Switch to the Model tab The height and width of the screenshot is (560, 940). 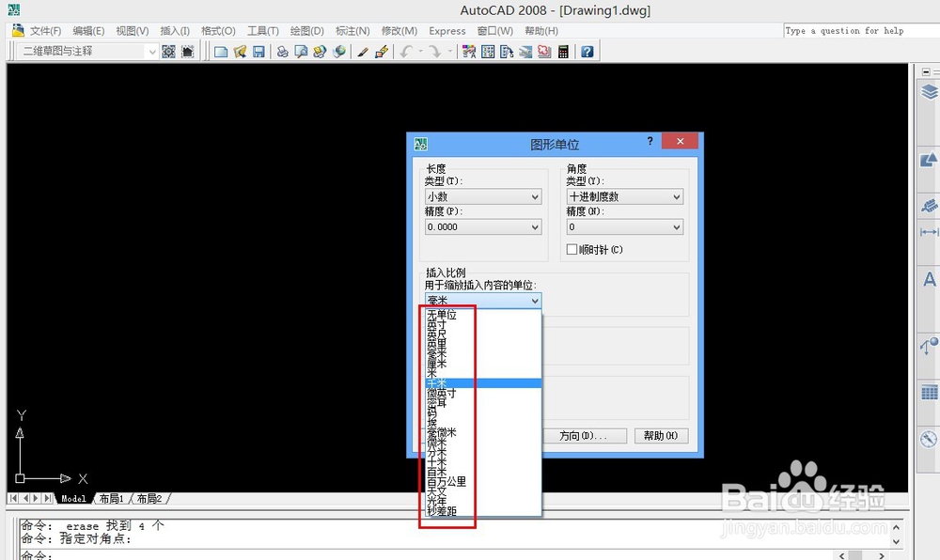pos(73,499)
